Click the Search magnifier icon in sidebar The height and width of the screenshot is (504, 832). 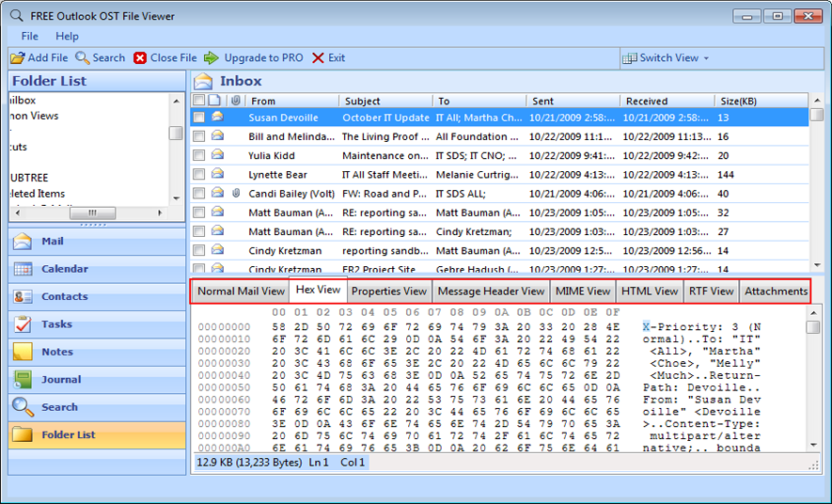click(23, 407)
